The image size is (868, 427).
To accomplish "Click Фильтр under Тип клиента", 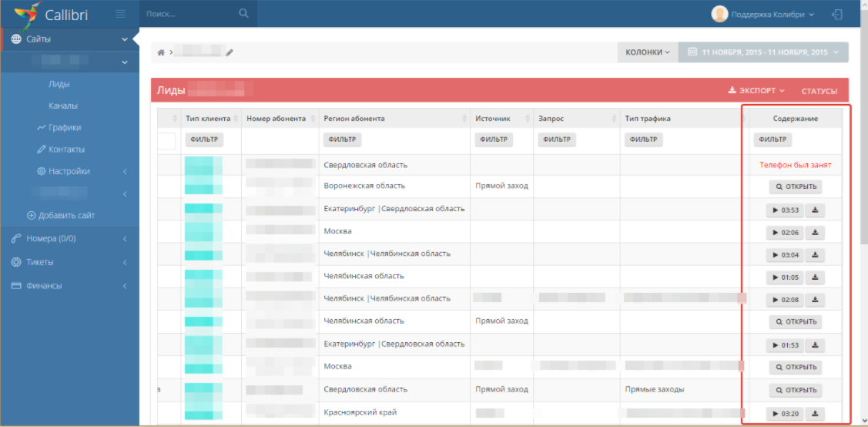I will click(204, 140).
